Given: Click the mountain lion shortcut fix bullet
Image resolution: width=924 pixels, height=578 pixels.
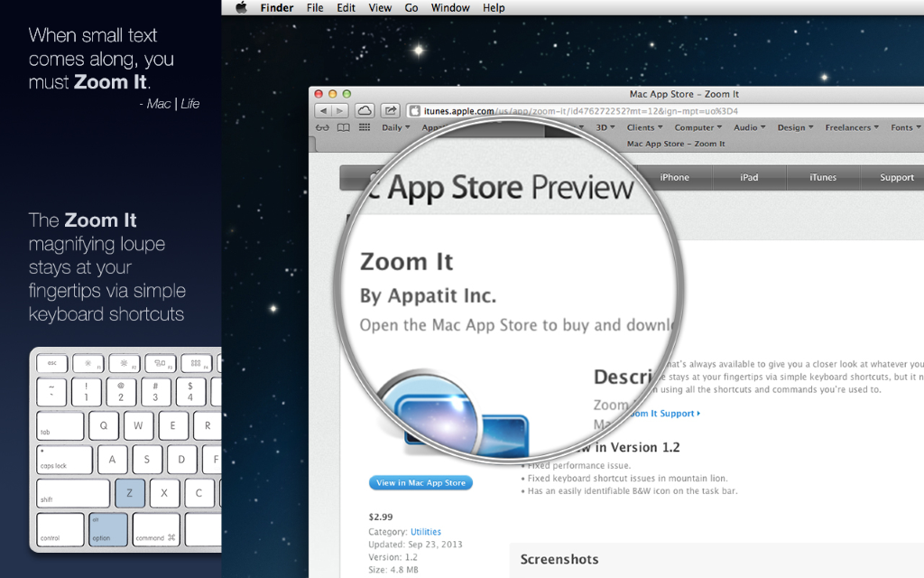Looking at the screenshot, I should (x=624, y=479).
